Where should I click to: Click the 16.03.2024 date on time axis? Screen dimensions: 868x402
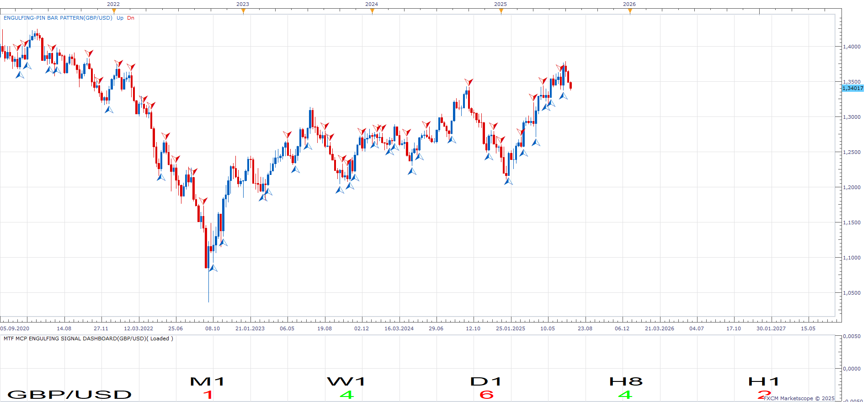click(x=399, y=328)
